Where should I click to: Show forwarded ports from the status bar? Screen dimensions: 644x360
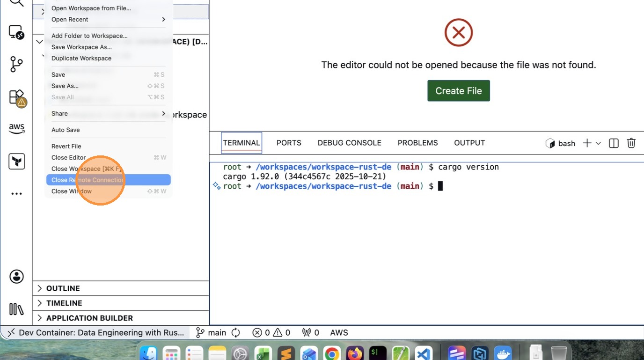[311, 333]
